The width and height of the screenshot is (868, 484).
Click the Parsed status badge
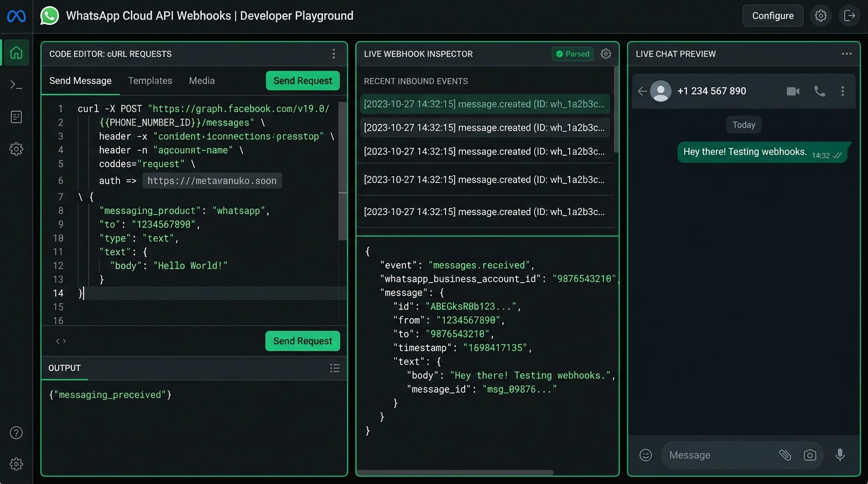[x=573, y=54]
